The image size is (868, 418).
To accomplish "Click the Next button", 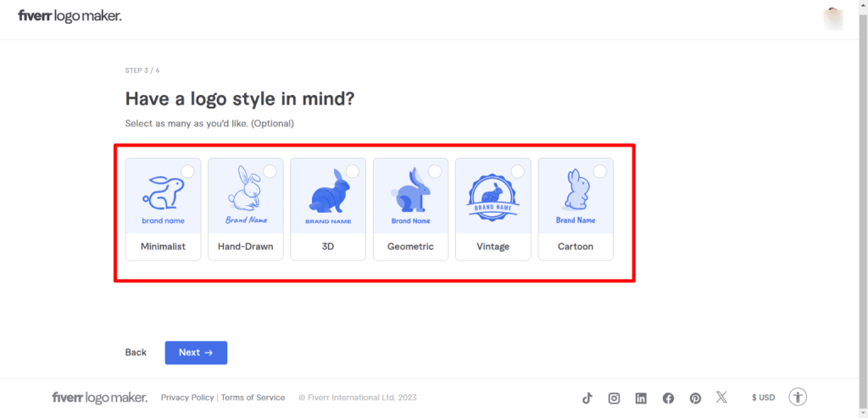I will [196, 353].
